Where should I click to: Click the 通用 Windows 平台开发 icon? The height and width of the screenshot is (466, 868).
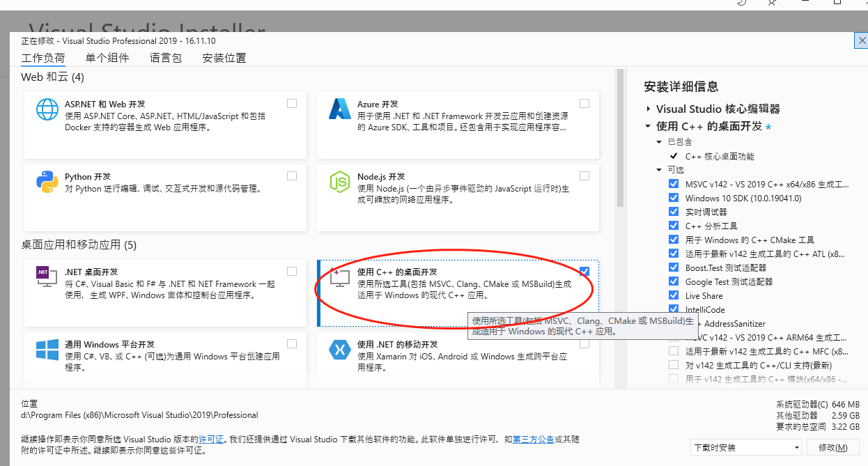pyautogui.click(x=47, y=350)
